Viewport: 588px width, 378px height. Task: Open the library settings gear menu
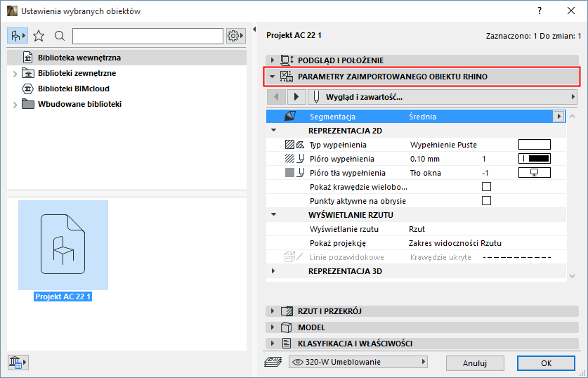coord(235,36)
